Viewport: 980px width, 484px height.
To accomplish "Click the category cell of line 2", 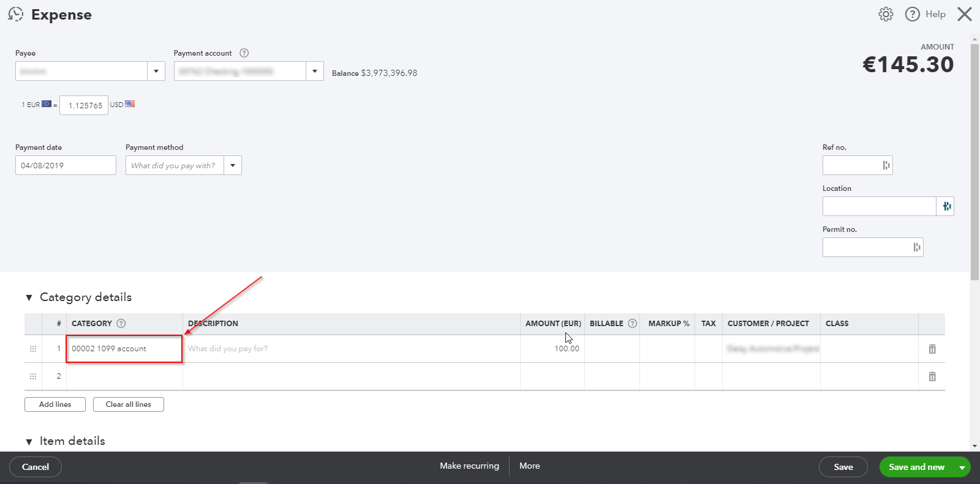I will [124, 376].
